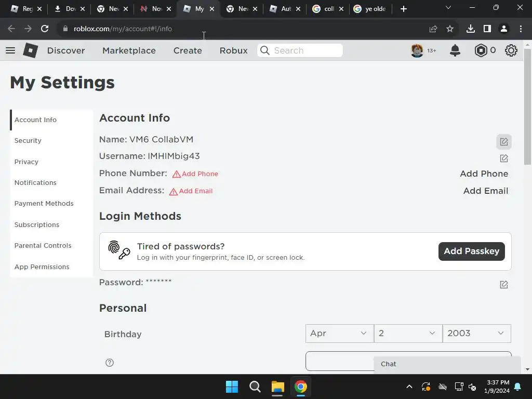Click red Add Email warning link
This screenshot has height=399, width=532.
coord(191,191)
